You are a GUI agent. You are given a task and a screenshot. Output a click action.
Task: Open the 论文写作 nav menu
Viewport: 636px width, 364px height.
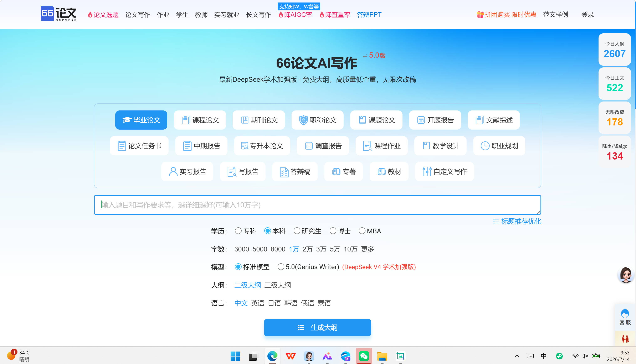pyautogui.click(x=138, y=15)
